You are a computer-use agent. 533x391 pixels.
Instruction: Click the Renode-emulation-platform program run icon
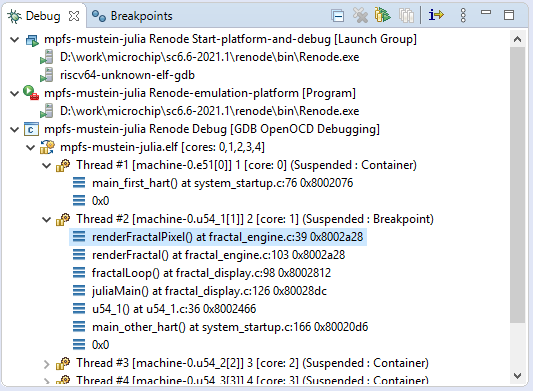point(31,93)
